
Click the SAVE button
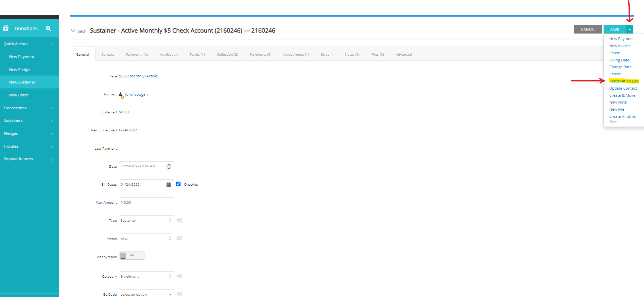[615, 30]
